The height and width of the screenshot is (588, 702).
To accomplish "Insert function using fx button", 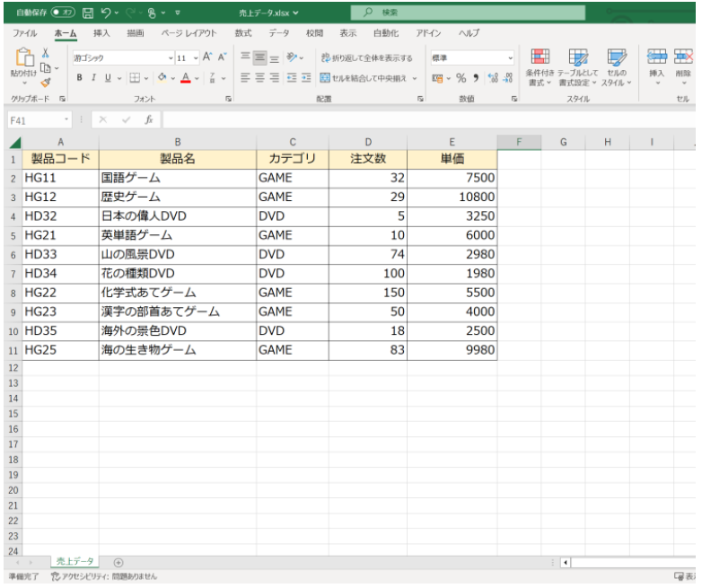I will tap(149, 119).
